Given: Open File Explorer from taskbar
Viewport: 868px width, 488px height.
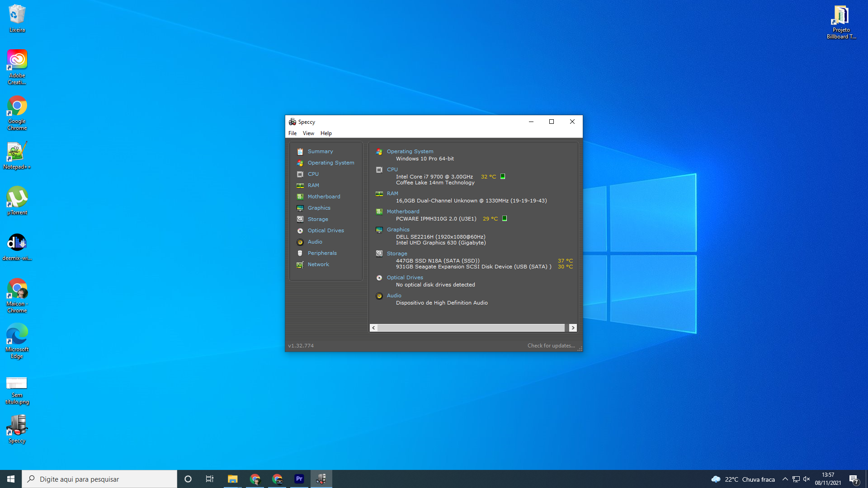Looking at the screenshot, I should [233, 479].
